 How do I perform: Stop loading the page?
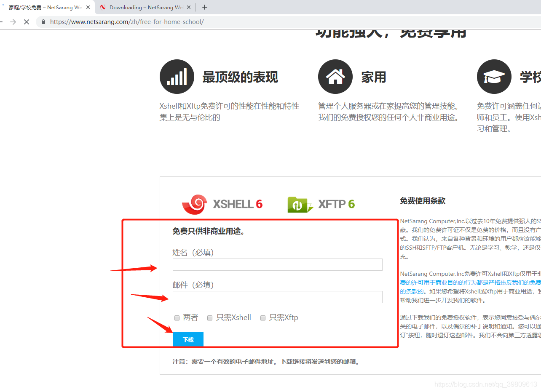pyautogui.click(x=26, y=22)
